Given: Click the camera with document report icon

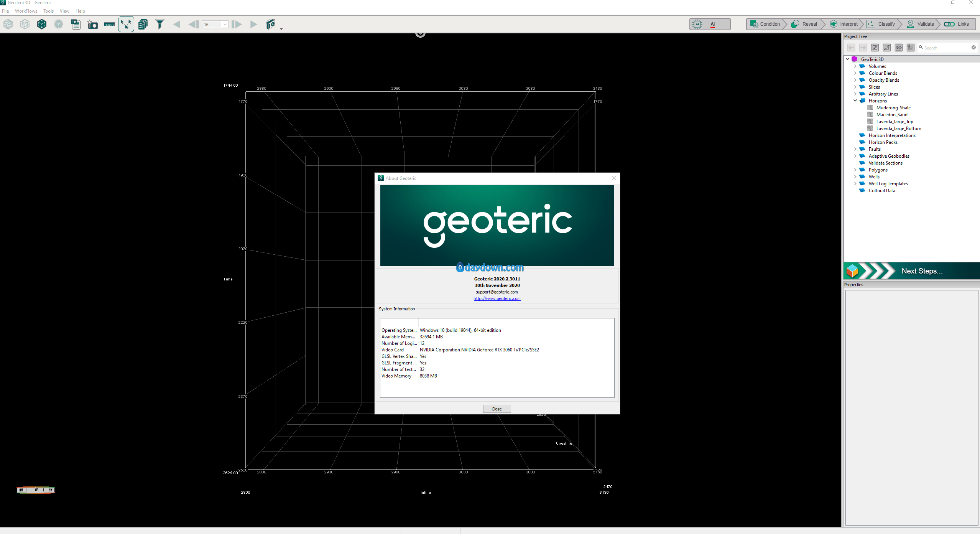Looking at the screenshot, I should point(76,24).
